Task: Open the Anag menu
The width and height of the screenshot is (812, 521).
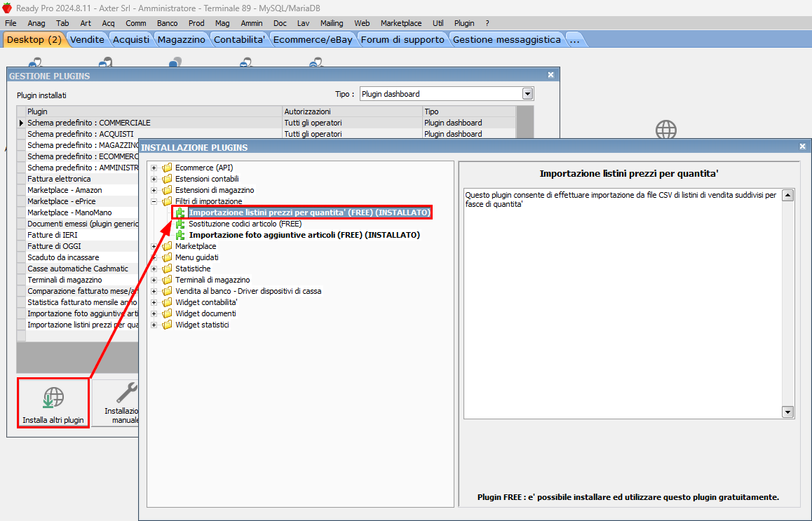Action: pos(36,23)
